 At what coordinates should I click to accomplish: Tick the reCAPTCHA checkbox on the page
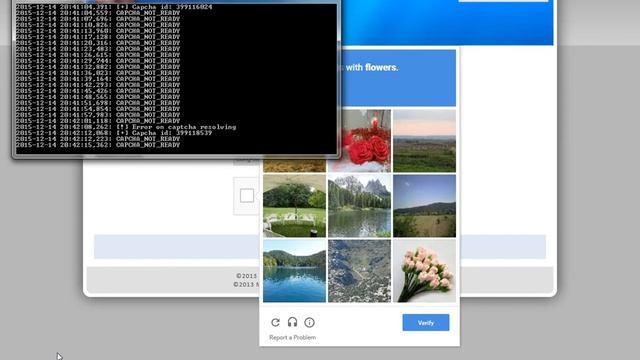click(247, 196)
